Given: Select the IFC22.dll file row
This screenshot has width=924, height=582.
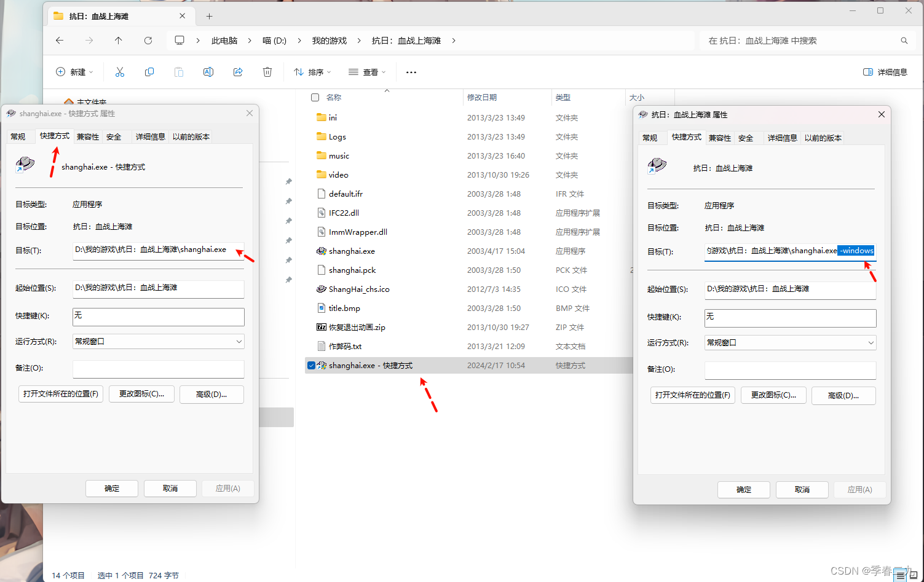Looking at the screenshot, I should (x=468, y=213).
